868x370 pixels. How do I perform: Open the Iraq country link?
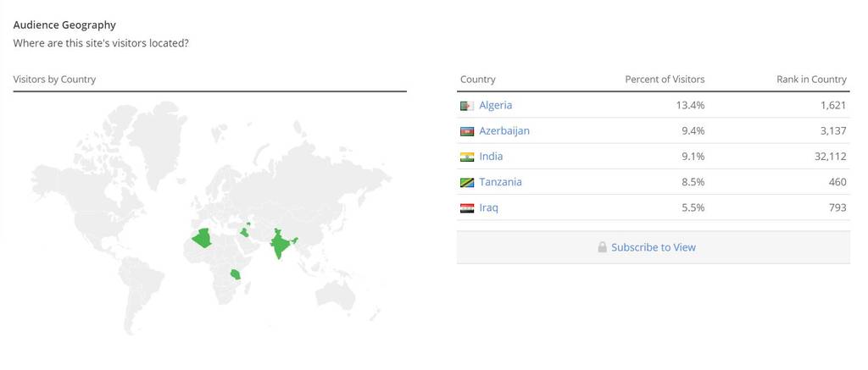point(489,208)
